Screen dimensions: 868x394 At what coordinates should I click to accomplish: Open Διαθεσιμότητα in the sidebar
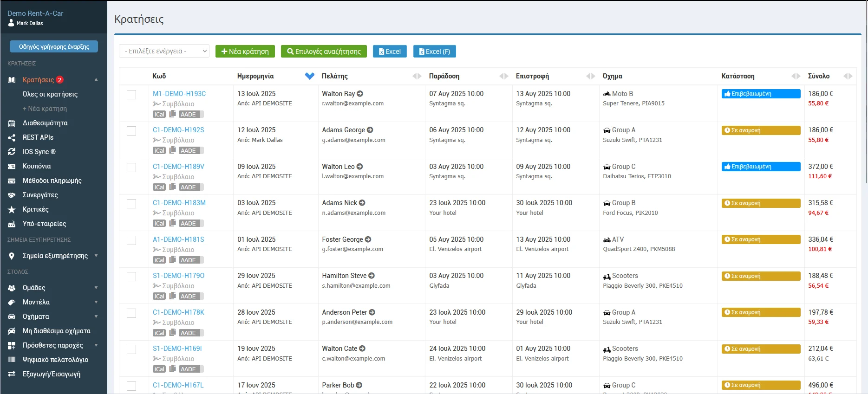coord(45,123)
